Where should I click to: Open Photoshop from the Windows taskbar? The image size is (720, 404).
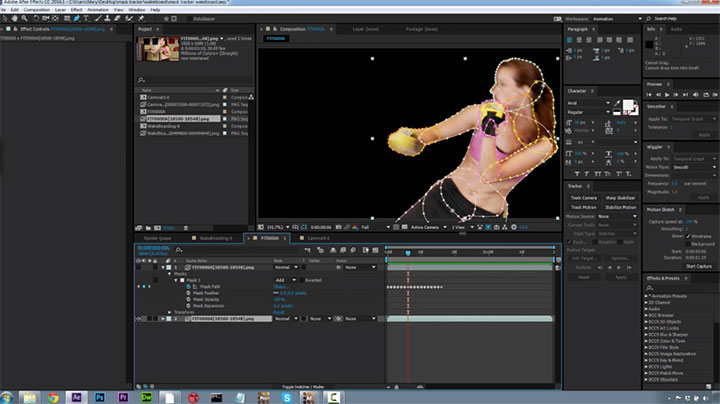coord(101,396)
